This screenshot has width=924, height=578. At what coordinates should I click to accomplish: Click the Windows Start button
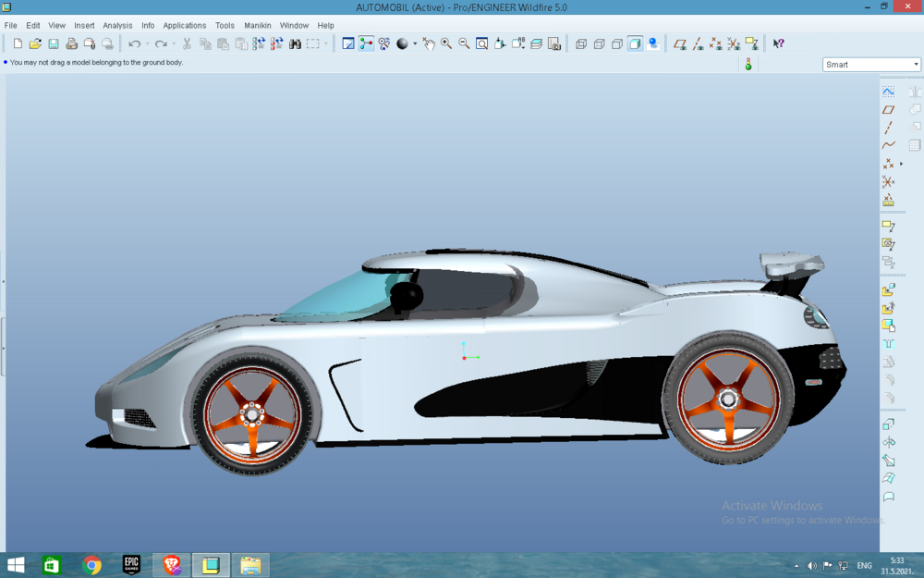tap(16, 565)
